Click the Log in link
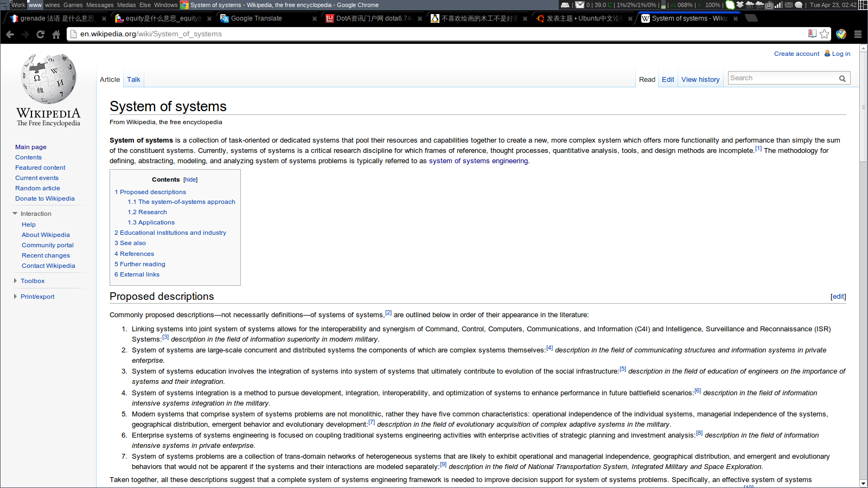868x488 pixels. coord(841,54)
